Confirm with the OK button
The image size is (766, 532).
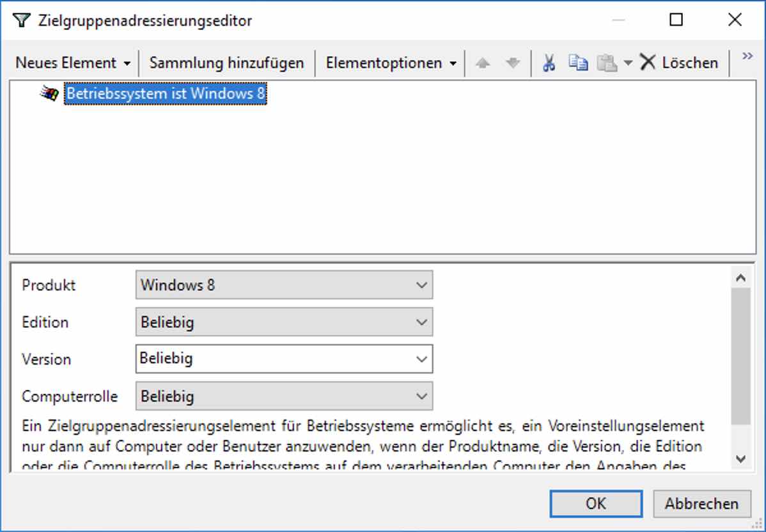tap(596, 504)
